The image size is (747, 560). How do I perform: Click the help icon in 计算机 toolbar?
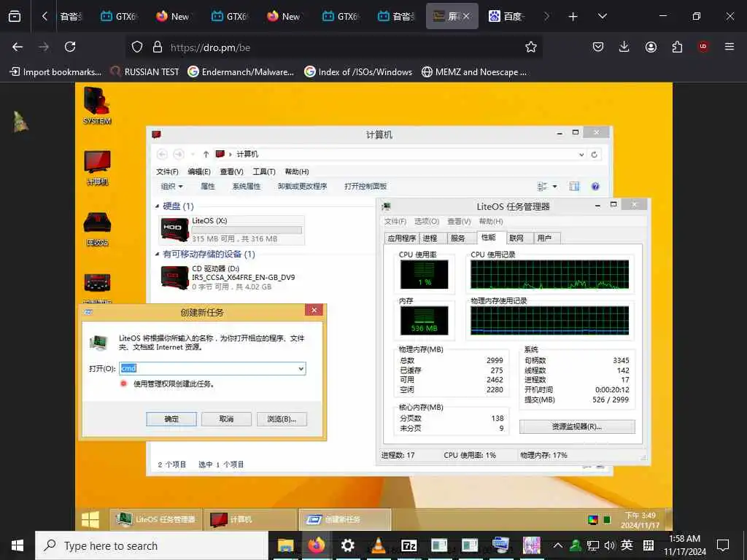tap(595, 186)
